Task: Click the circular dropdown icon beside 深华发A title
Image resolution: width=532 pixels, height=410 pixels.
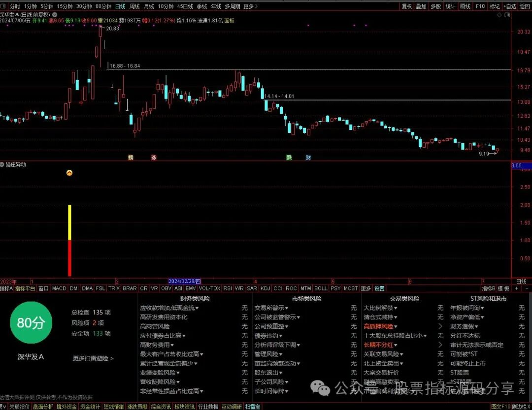Action: [x=55, y=15]
